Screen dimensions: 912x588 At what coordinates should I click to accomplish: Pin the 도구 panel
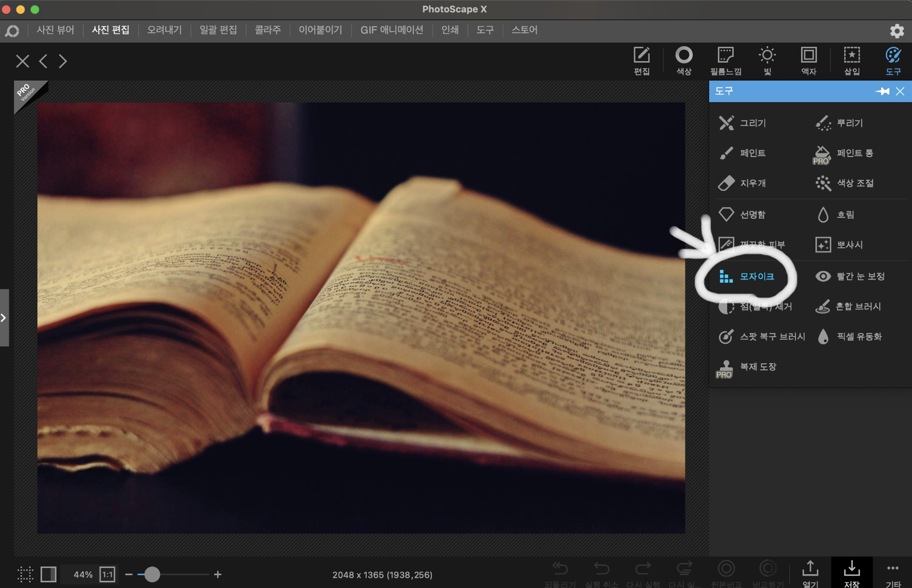882,91
